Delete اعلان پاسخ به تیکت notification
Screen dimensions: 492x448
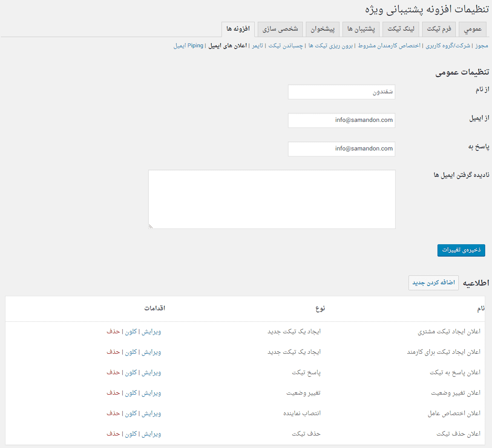pos(113,373)
